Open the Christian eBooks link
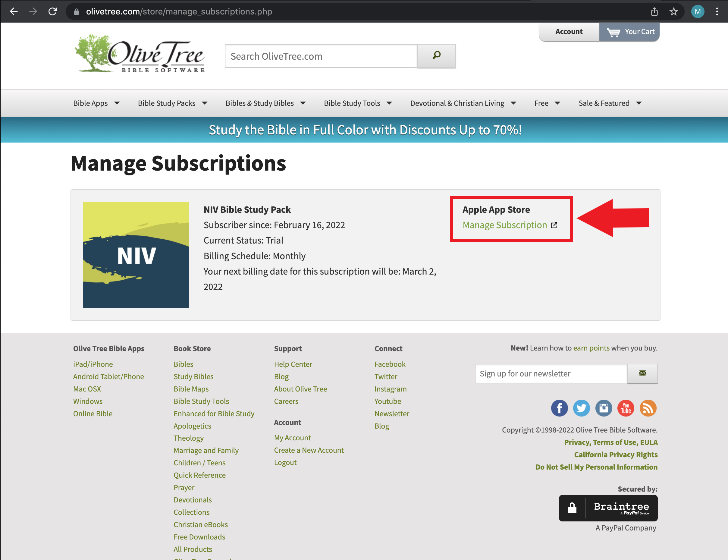This screenshot has height=560, width=728. coord(201,524)
